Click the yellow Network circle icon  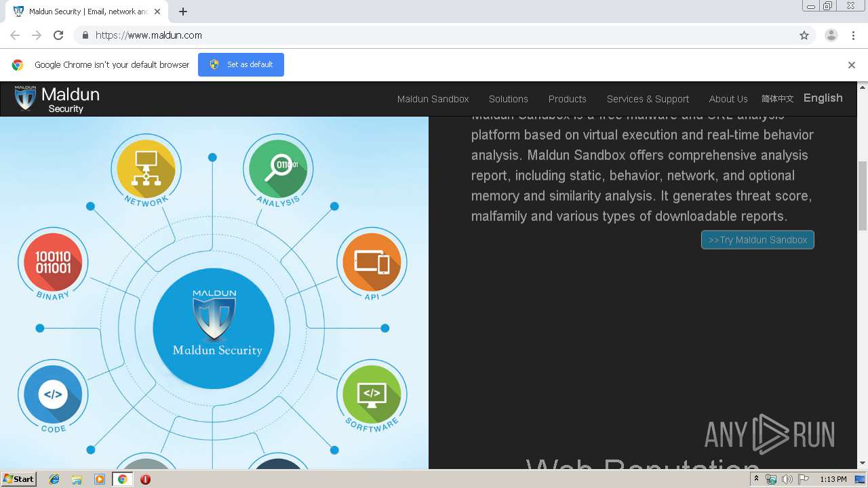[146, 169]
